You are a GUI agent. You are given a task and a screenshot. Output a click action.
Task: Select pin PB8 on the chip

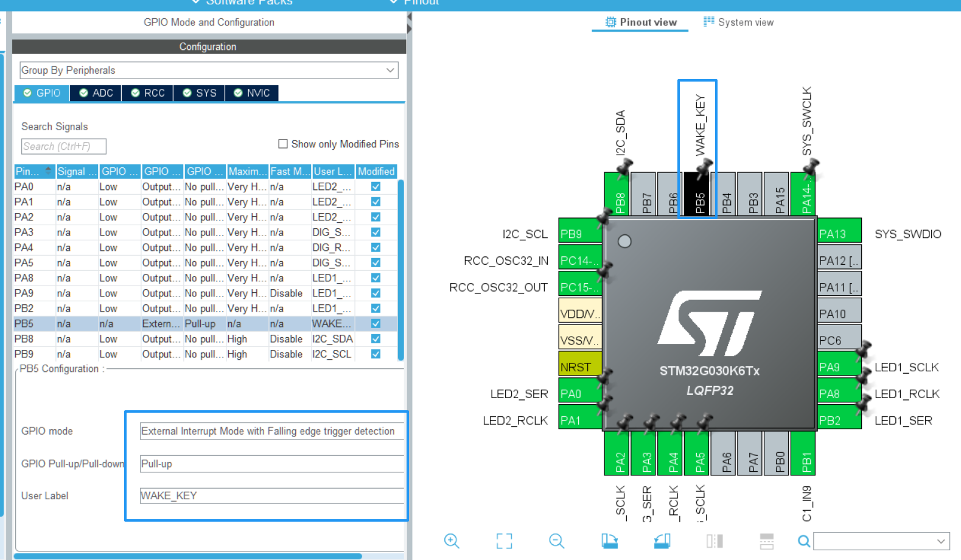[x=616, y=194]
